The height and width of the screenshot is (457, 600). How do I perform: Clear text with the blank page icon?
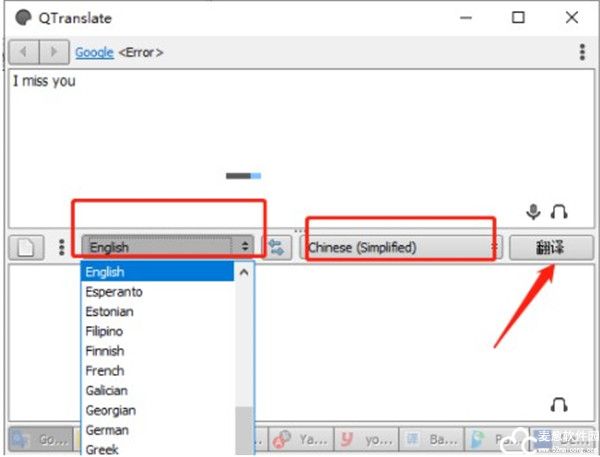pyautogui.click(x=26, y=248)
